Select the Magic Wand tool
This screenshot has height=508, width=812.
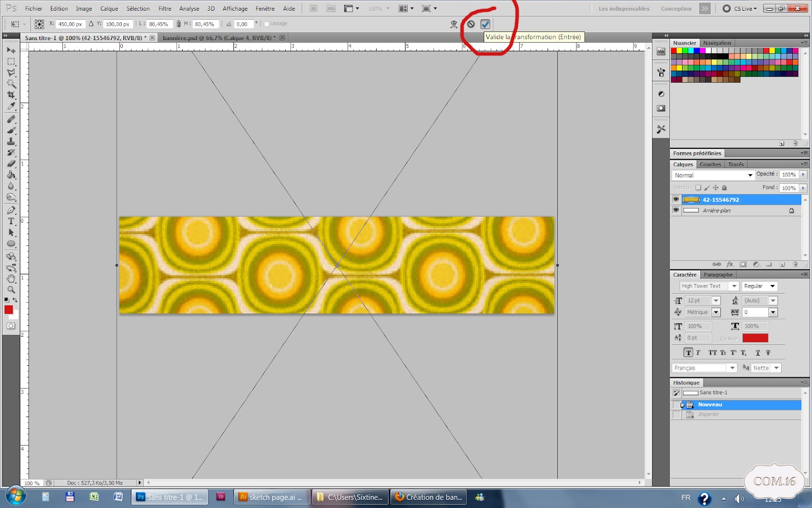tap(11, 84)
